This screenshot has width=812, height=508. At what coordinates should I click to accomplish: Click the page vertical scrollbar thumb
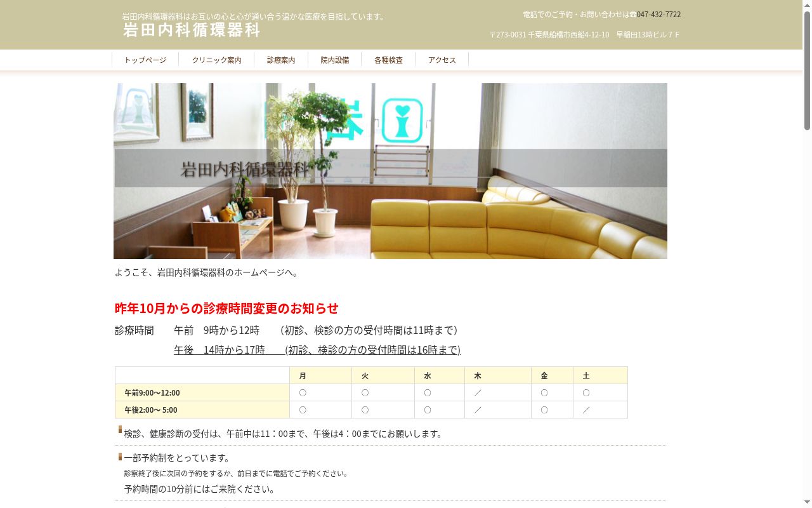807,70
